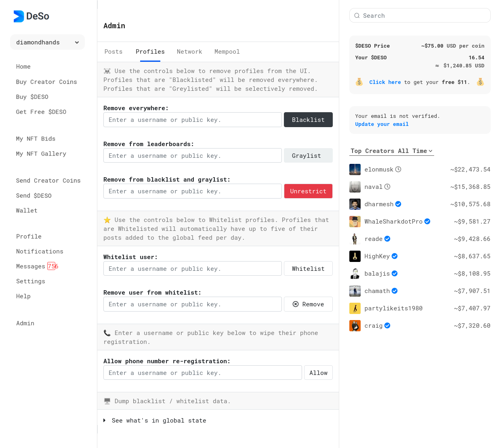This screenshot has width=504, height=448.
Task: Open Buy Creator Coins page
Action: pyautogui.click(x=46, y=82)
